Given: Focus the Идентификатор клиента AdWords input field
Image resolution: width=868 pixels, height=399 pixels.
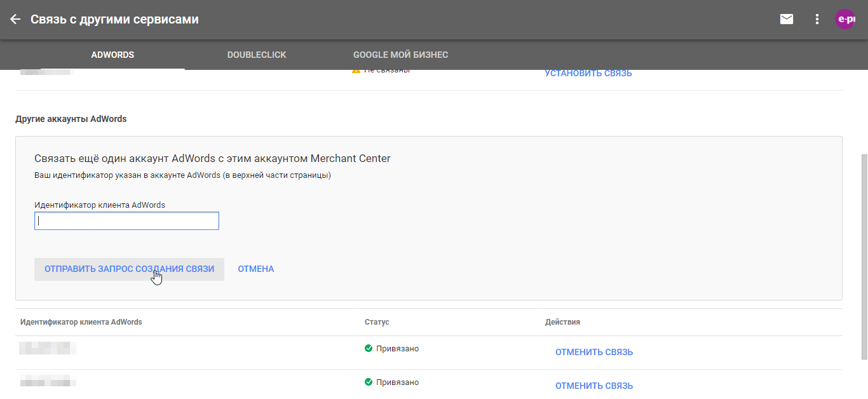Looking at the screenshot, I should (126, 221).
